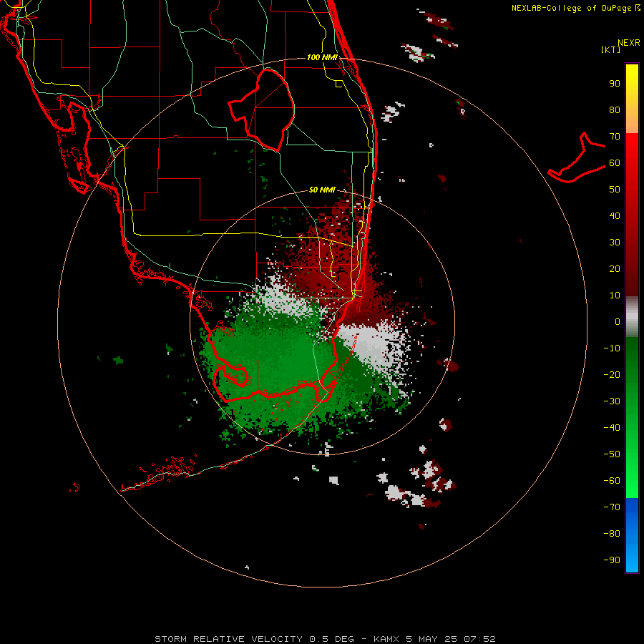The height and width of the screenshot is (644, 644).
Task: Click the 40 value on the velocity scale
Action: 615,216
